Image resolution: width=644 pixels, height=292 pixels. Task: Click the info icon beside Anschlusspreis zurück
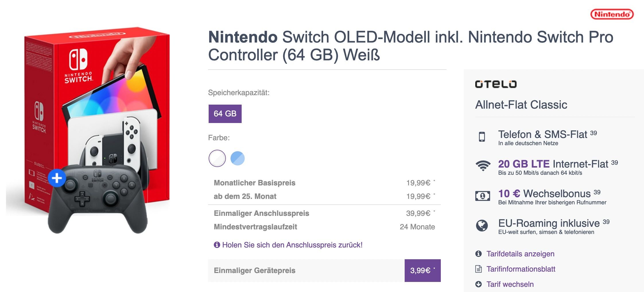click(217, 245)
